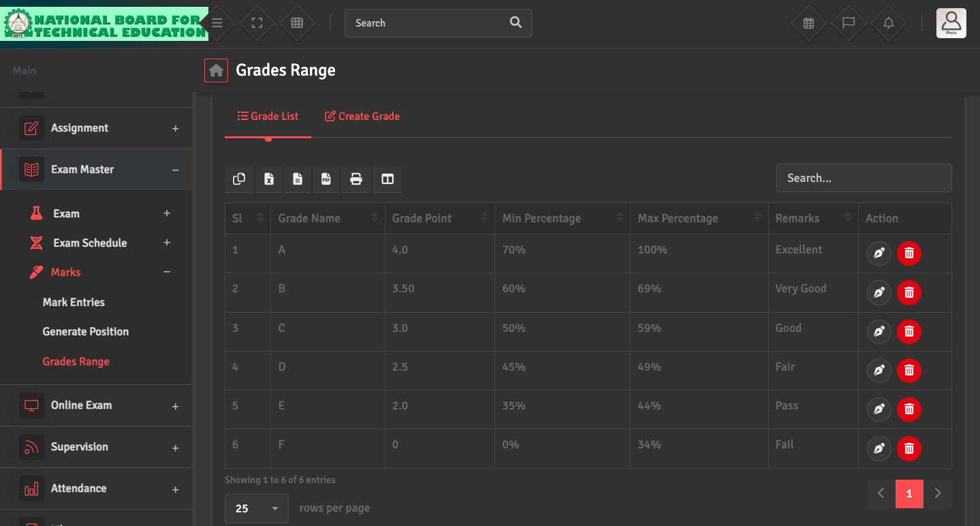Viewport: 980px width, 526px height.
Task: Edit grade C row
Action: pos(879,332)
